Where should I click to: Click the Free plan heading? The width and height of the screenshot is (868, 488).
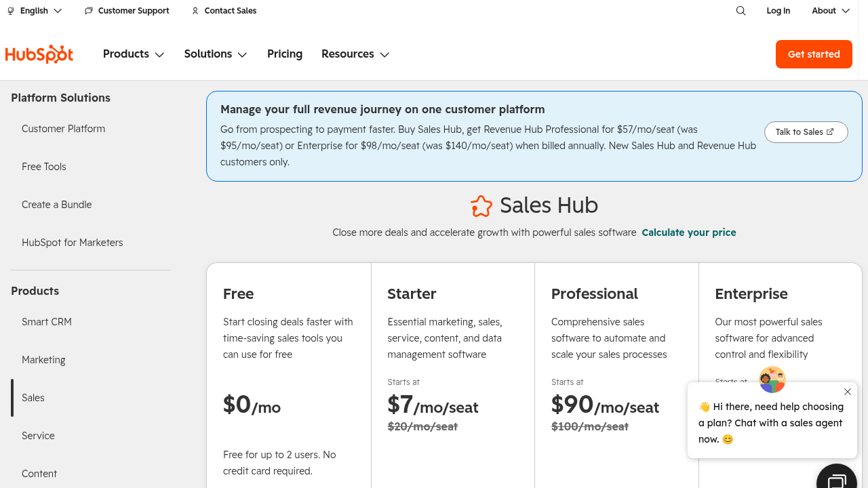tap(238, 294)
